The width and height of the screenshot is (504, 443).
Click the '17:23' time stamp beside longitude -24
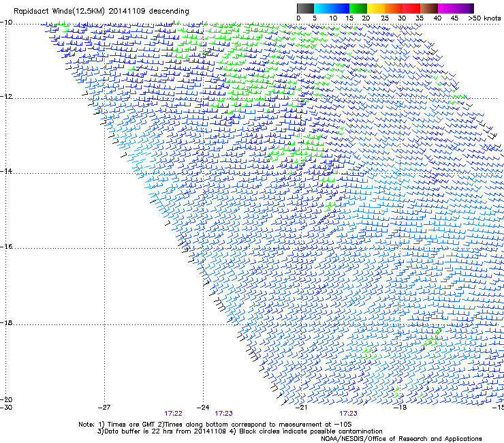[x=223, y=414]
